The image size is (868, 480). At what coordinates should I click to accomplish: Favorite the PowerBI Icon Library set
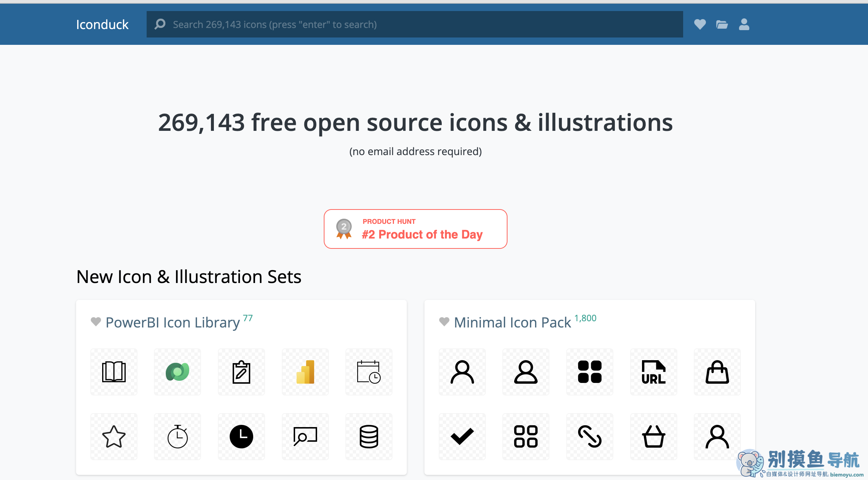[96, 322]
